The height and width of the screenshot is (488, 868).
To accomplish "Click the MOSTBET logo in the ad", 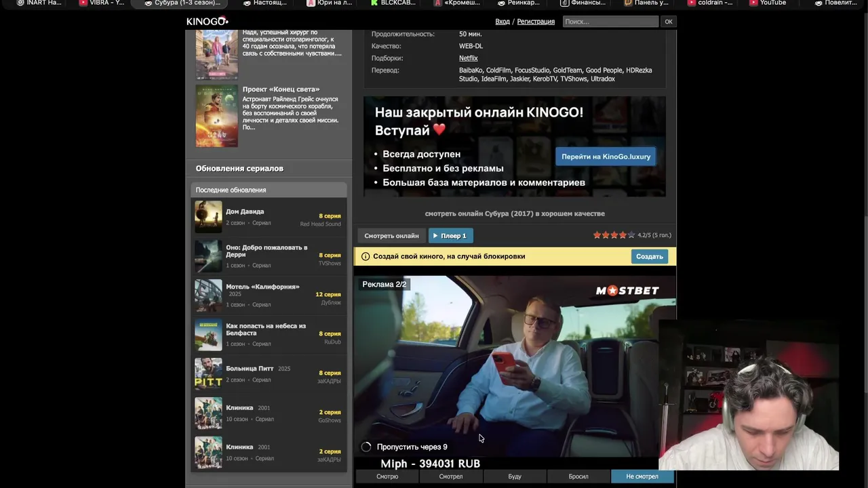I will pos(627,291).
